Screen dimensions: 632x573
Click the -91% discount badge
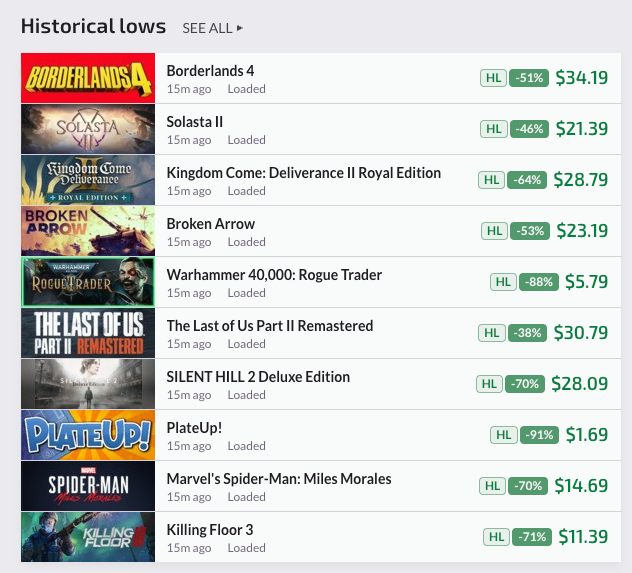pyautogui.click(x=539, y=435)
